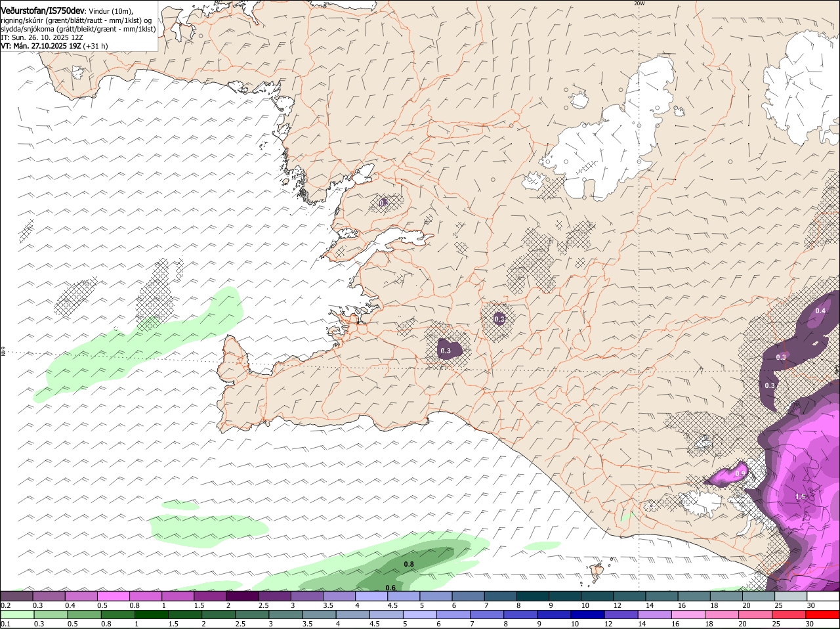Pick the darkest purple swatch labeled 2 in the top legend
The width and height of the screenshot is (840, 629).
coord(241,596)
